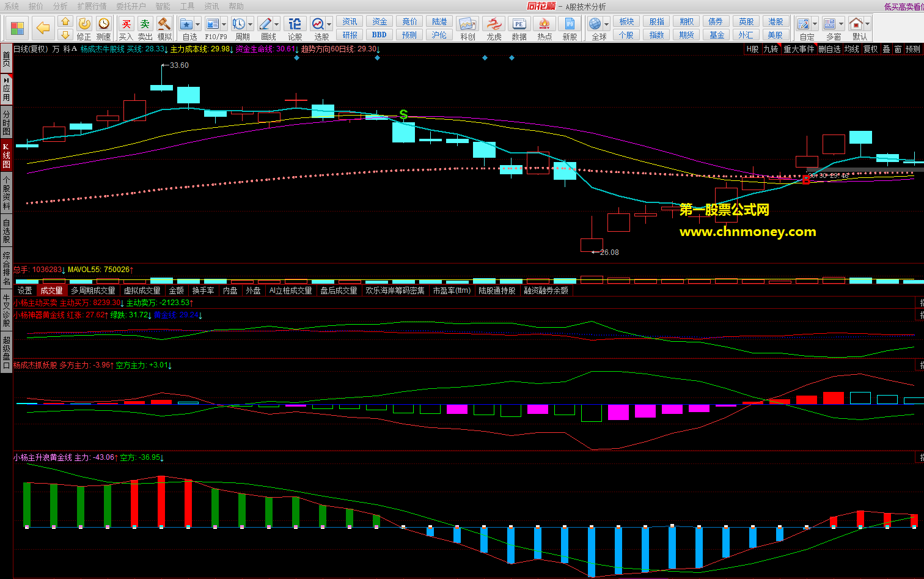Open the 卖出 sell icon
The height and width of the screenshot is (579, 924).
145,23
